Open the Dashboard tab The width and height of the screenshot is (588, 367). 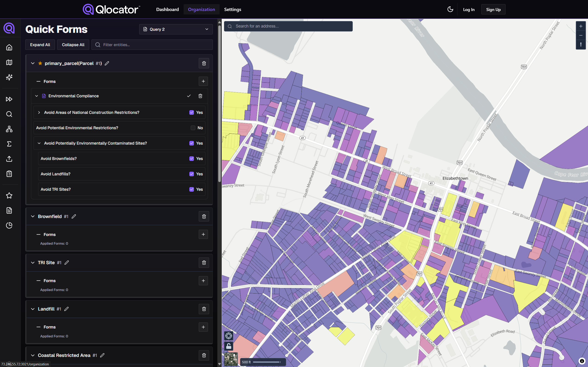(x=168, y=9)
